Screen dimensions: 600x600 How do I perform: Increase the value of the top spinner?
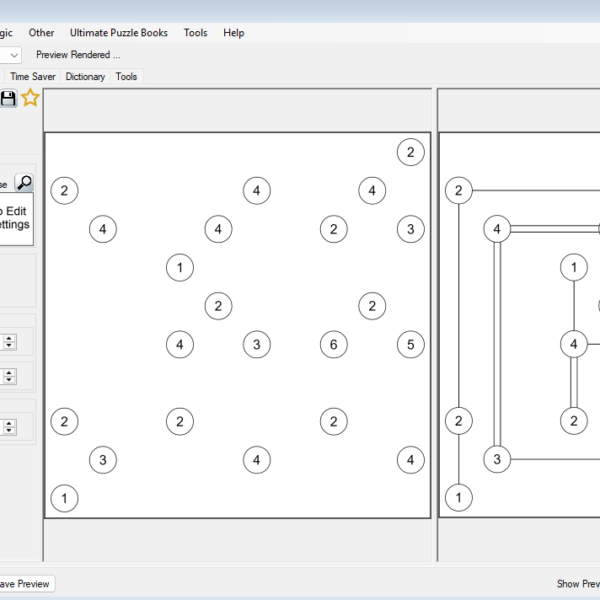coord(9,338)
